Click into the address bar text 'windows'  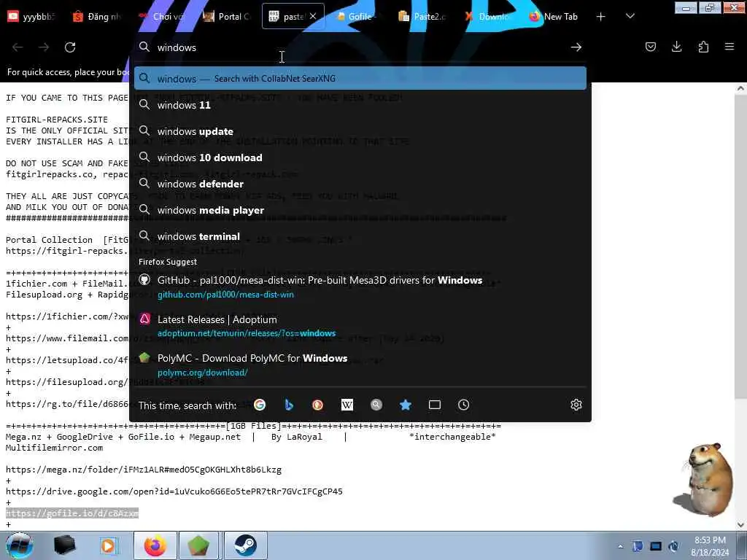[x=177, y=47]
